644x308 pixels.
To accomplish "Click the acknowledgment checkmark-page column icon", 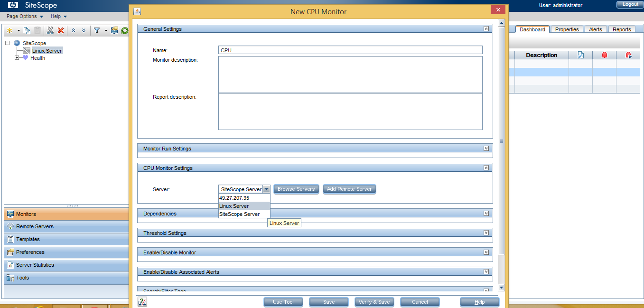I will pos(580,55).
